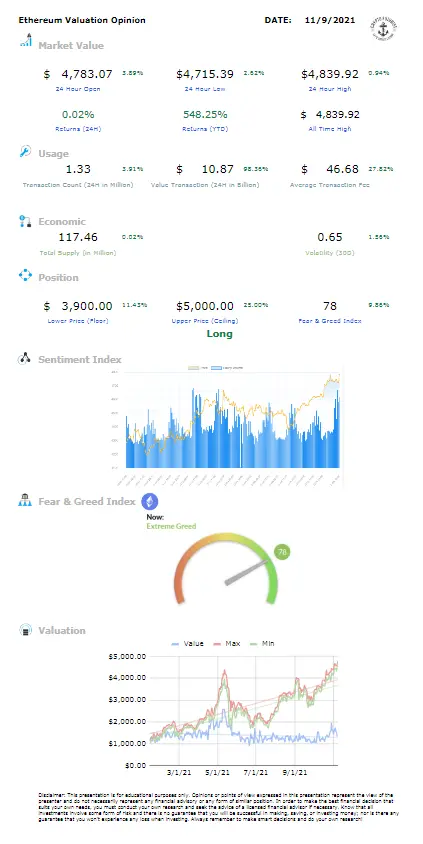
Task: Click the green 78 badge on the gauge
Action: point(281,552)
